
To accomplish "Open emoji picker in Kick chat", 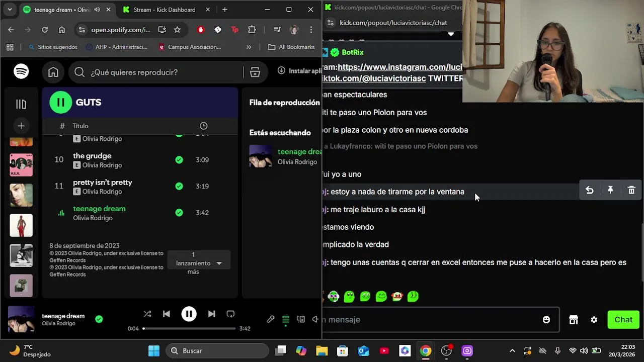I will point(546,320).
